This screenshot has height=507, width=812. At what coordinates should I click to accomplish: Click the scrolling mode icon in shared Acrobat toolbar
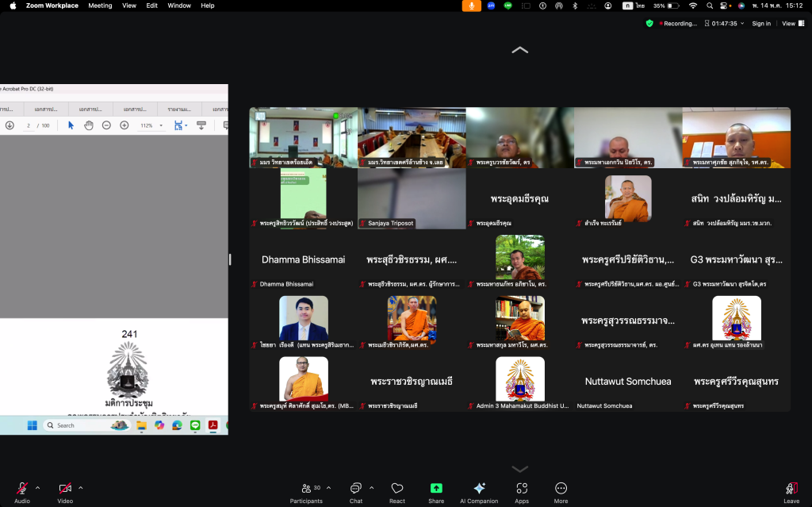tap(201, 125)
